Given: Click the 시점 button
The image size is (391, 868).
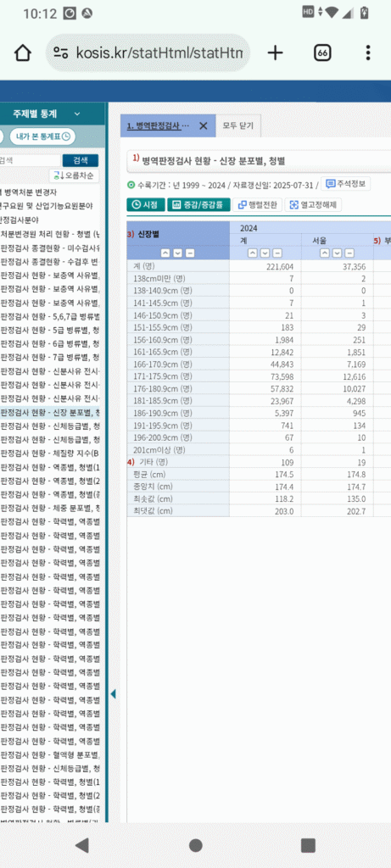Looking at the screenshot, I should pos(146,204).
